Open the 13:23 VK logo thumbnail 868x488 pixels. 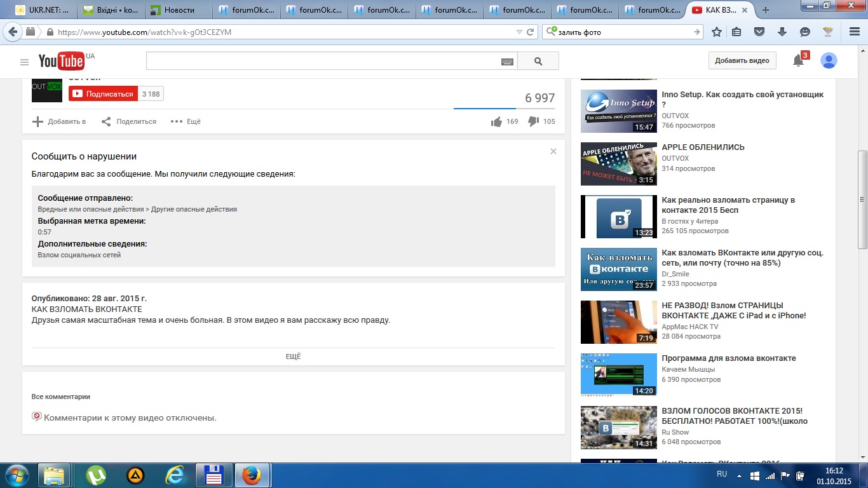(x=619, y=217)
